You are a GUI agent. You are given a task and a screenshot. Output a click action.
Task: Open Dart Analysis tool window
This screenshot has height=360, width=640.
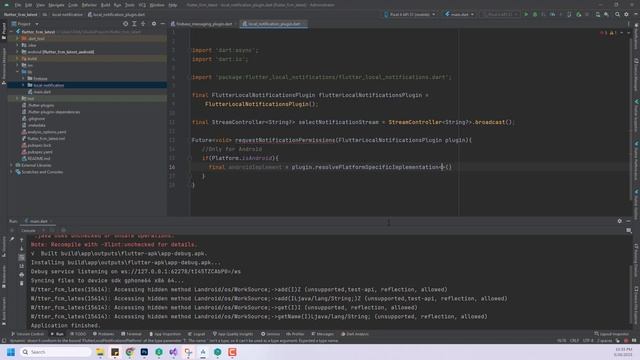point(355,334)
